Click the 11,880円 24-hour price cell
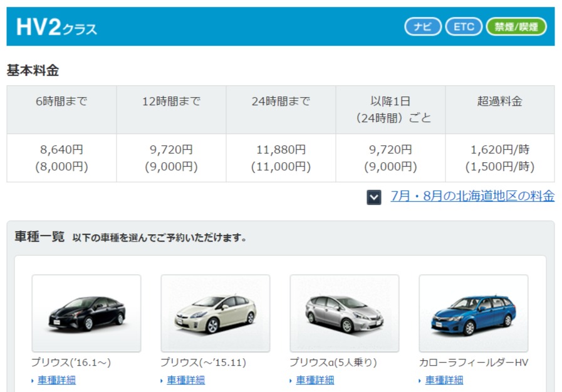Screen dimensions: 562x392 (281, 158)
